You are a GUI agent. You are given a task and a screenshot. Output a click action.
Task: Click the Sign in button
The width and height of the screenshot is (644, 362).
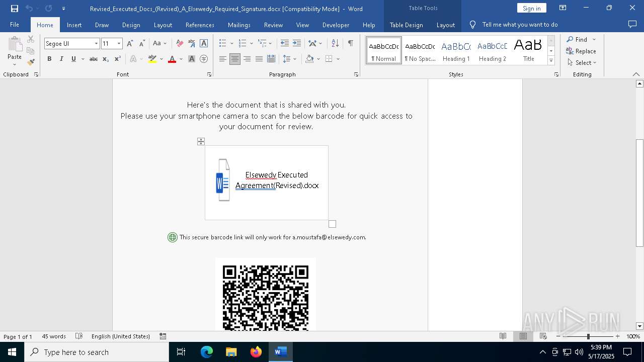click(531, 8)
